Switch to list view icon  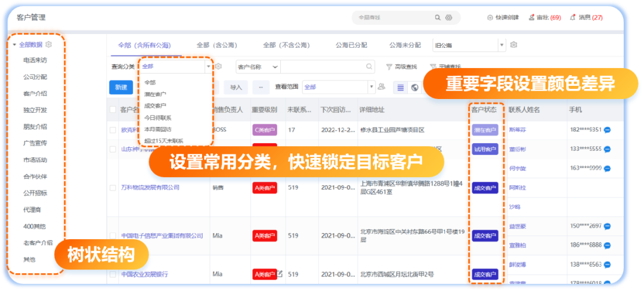tap(400, 87)
